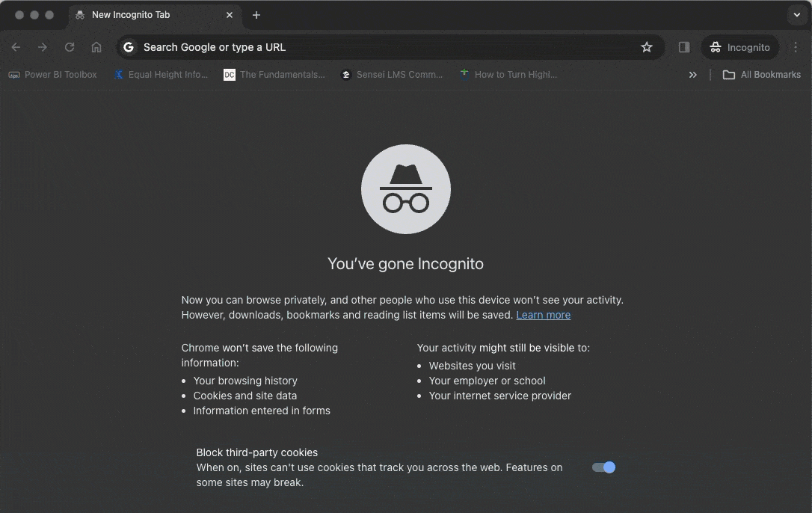Screen dimensions: 812x513
Task: Click the DC favicon of The Fundamentals
Action: coord(229,75)
